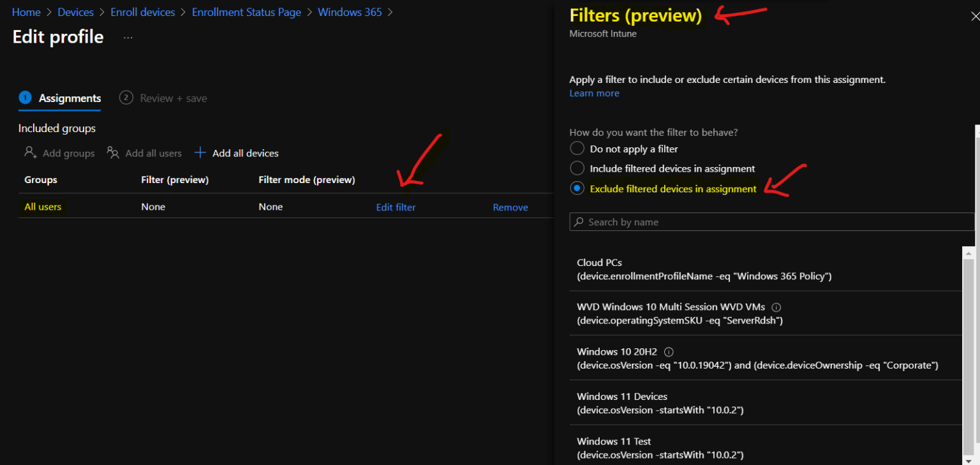Image resolution: width=980 pixels, height=465 pixels.
Task: Navigate to Home via the breadcrumb
Action: point(26,11)
